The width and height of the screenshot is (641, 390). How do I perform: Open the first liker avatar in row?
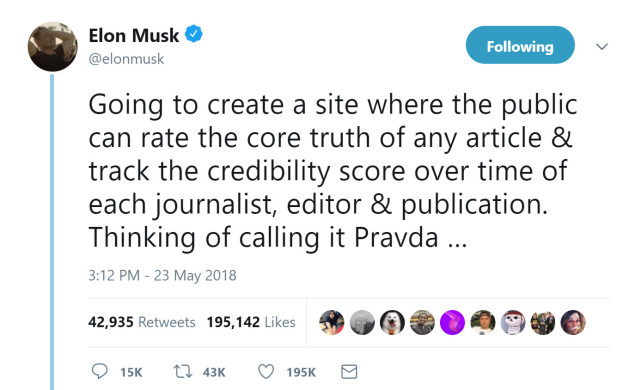(x=332, y=322)
